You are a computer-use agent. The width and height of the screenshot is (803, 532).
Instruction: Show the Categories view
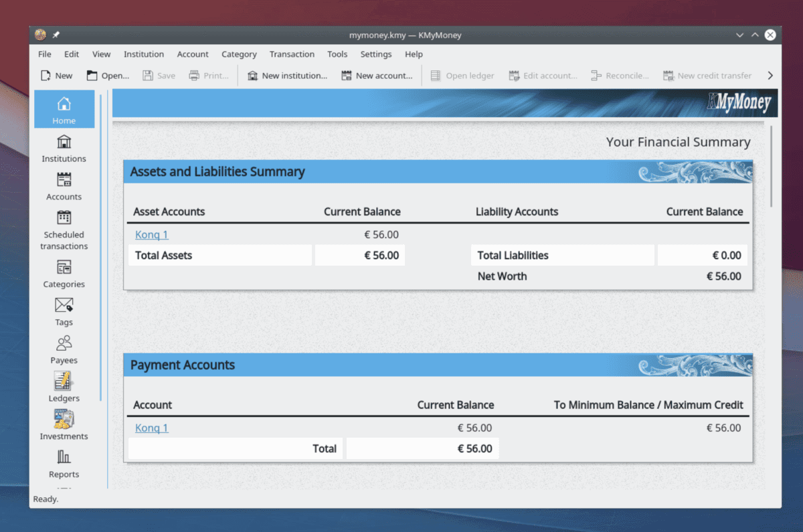pos(64,274)
